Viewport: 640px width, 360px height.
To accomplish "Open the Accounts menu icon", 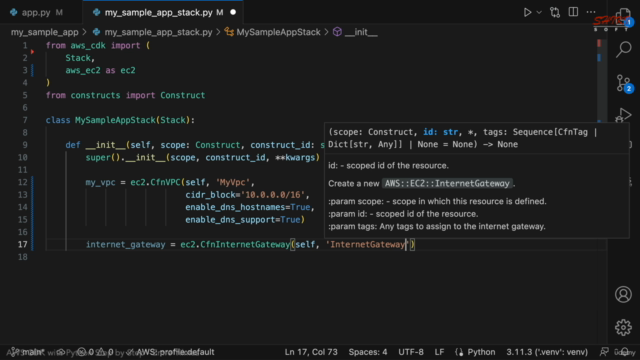I will (x=623, y=294).
